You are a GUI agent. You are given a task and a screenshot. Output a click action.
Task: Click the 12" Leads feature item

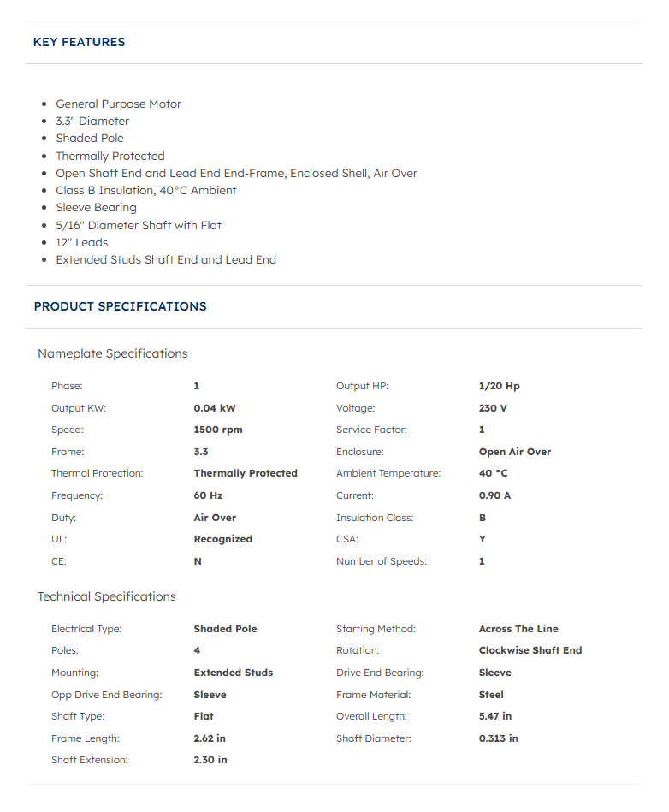tap(82, 242)
